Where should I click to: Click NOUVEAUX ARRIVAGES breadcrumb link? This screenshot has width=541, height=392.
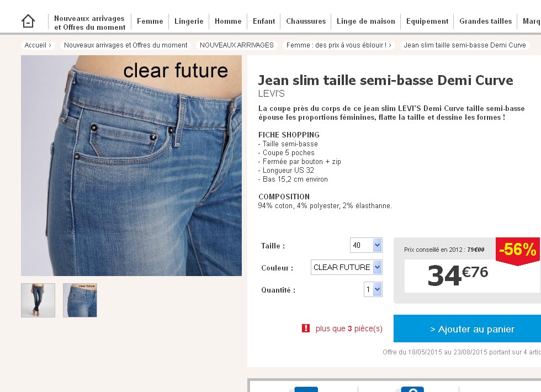(x=237, y=45)
